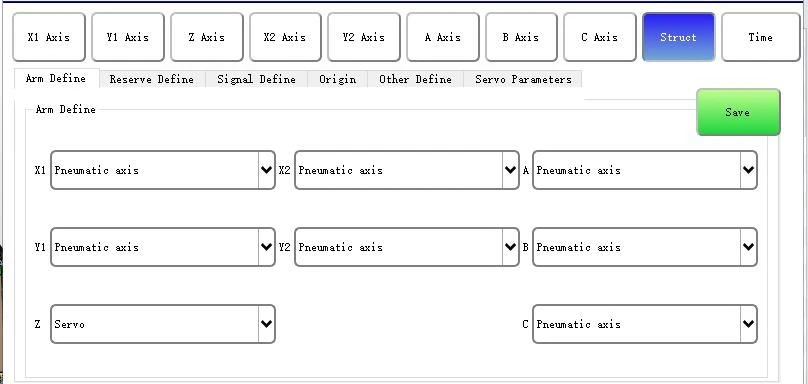Expand the X1 axis type dropdown
The height and width of the screenshot is (384, 808).
point(163,170)
